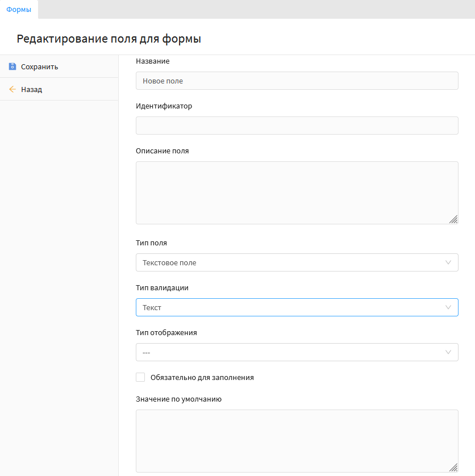475x476 pixels.
Task: Click chevron arrow in Тип отображения selector
Action: click(448, 352)
